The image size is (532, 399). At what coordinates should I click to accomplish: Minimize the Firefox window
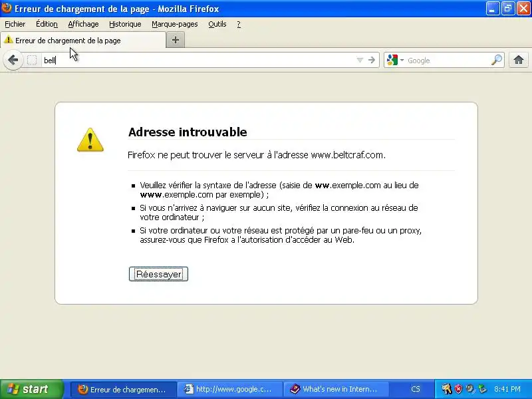click(493, 9)
